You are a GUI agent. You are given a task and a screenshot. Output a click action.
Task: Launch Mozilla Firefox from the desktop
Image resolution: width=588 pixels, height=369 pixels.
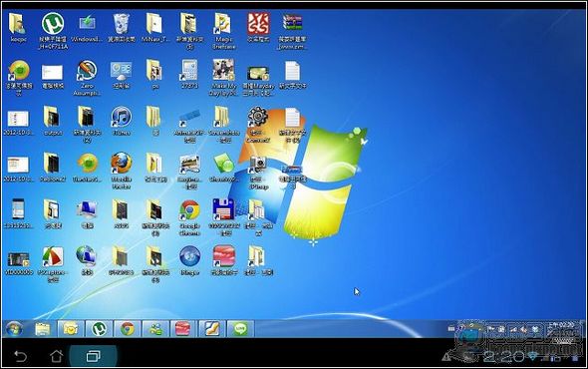point(122,164)
